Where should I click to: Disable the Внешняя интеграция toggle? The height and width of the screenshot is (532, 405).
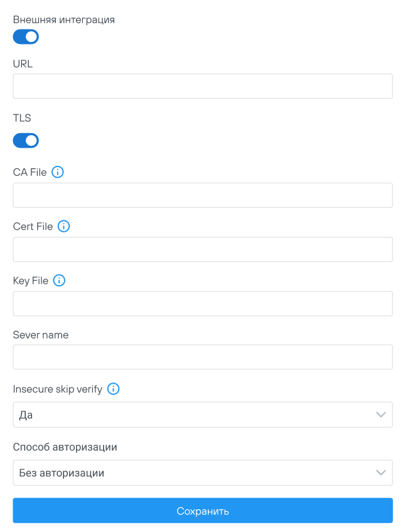(26, 37)
